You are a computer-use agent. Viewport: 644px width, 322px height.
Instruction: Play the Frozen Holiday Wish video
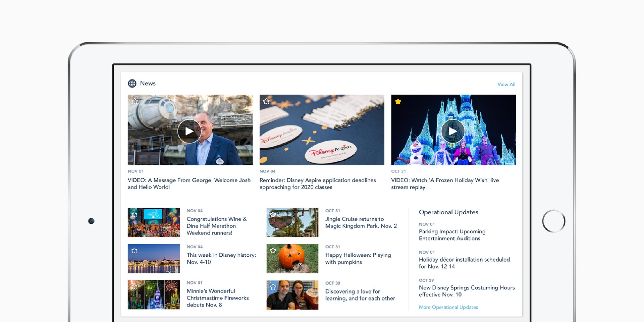coord(453,131)
